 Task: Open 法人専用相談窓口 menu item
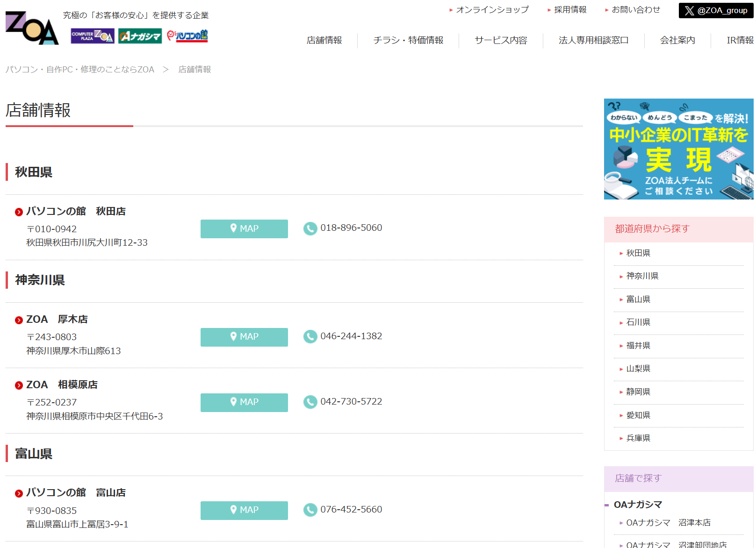(593, 40)
